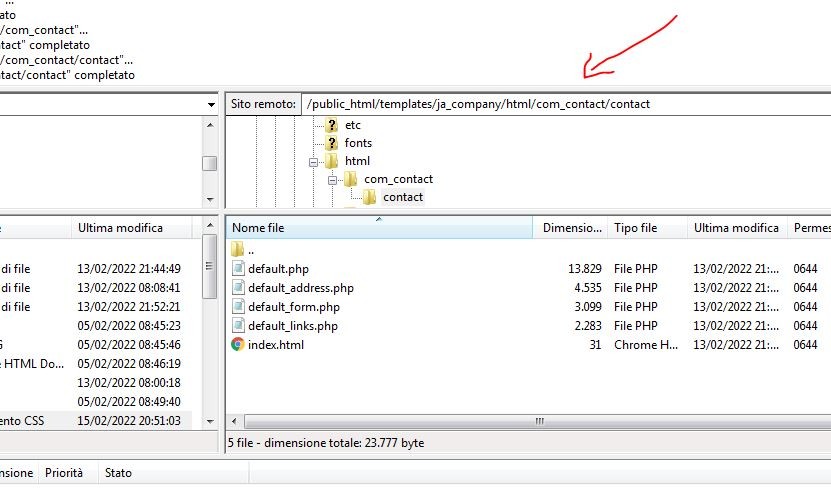The image size is (831, 498).
Task: Sort remote files by Ultima modifica
Action: tap(737, 228)
